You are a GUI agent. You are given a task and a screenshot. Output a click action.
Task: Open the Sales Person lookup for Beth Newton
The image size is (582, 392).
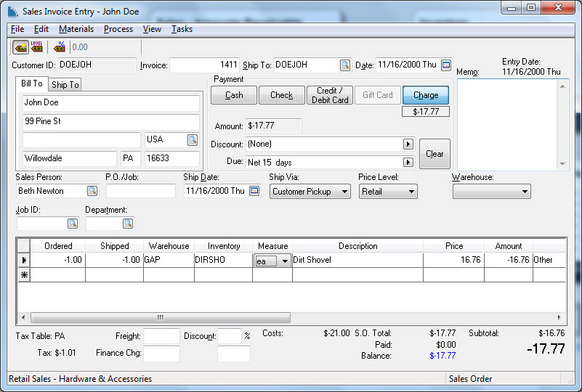pos(92,191)
